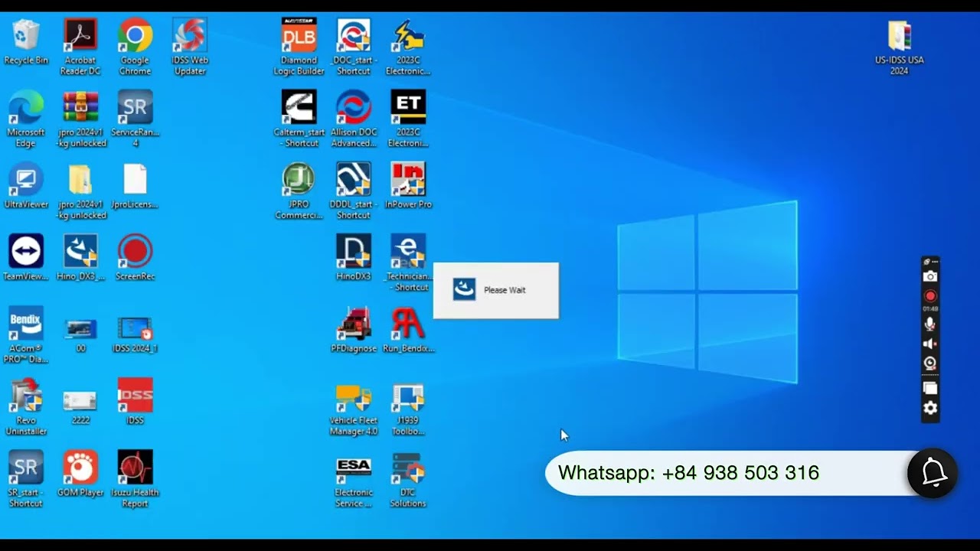
Task: Select the JproLicens... blank file icon
Action: [135, 187]
